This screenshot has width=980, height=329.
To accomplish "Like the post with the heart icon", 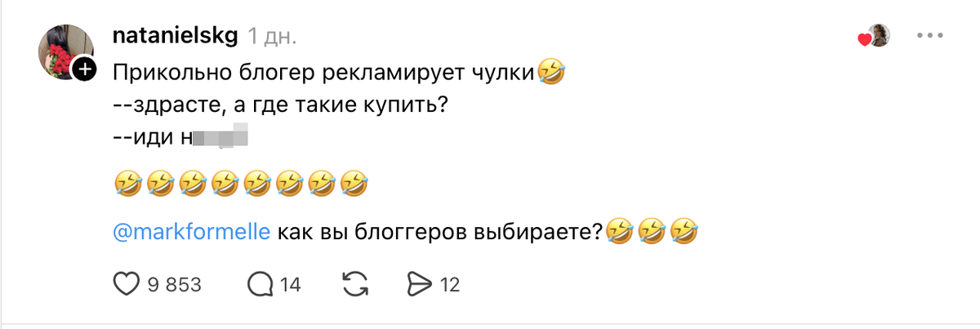I will pyautogui.click(x=125, y=284).
